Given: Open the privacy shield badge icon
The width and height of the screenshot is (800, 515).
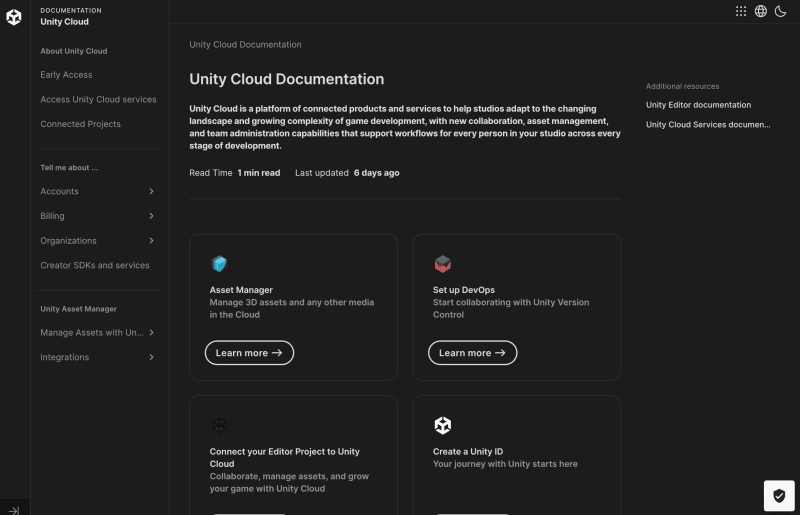Looking at the screenshot, I should coord(779,495).
